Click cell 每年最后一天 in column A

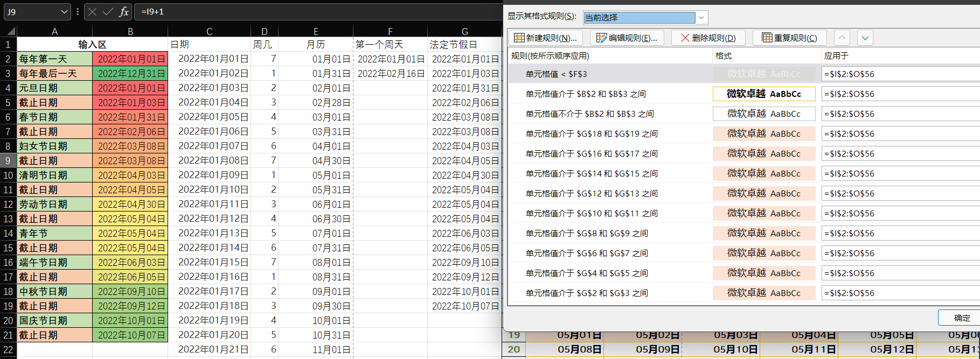click(54, 73)
